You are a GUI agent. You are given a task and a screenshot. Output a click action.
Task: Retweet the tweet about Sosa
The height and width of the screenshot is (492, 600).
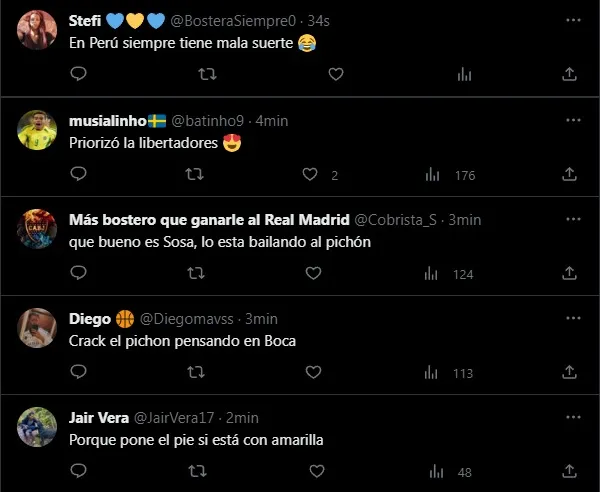click(x=197, y=273)
